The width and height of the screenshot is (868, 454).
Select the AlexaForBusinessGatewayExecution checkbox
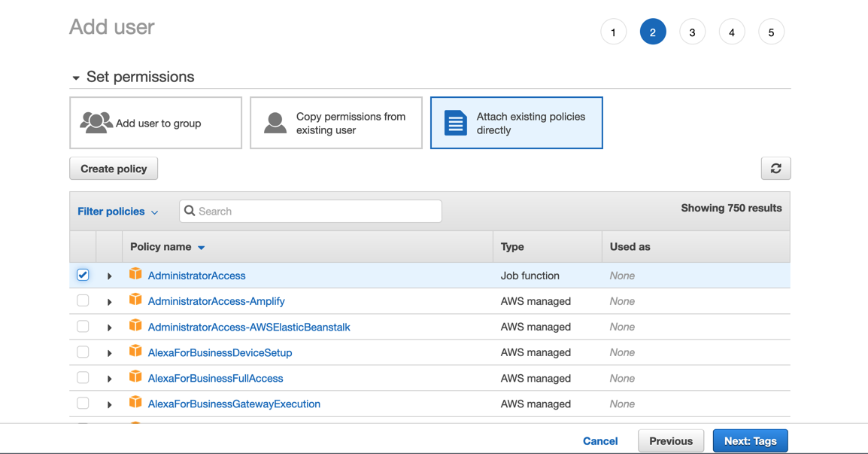[83, 403]
